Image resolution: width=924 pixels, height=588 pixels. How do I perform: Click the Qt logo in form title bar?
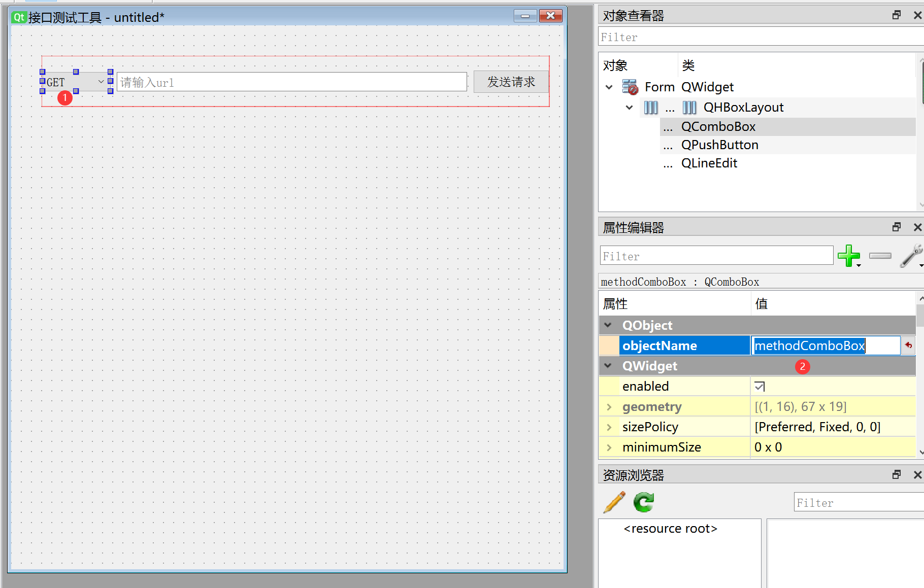tap(19, 17)
